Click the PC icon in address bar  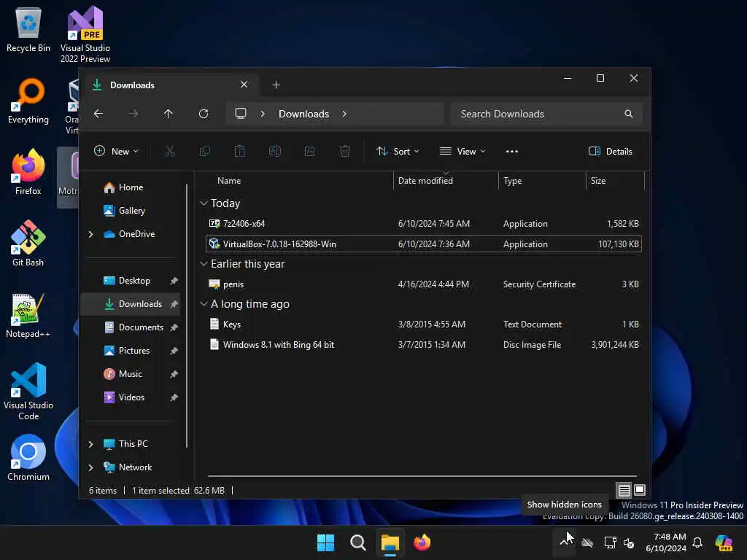click(x=241, y=113)
